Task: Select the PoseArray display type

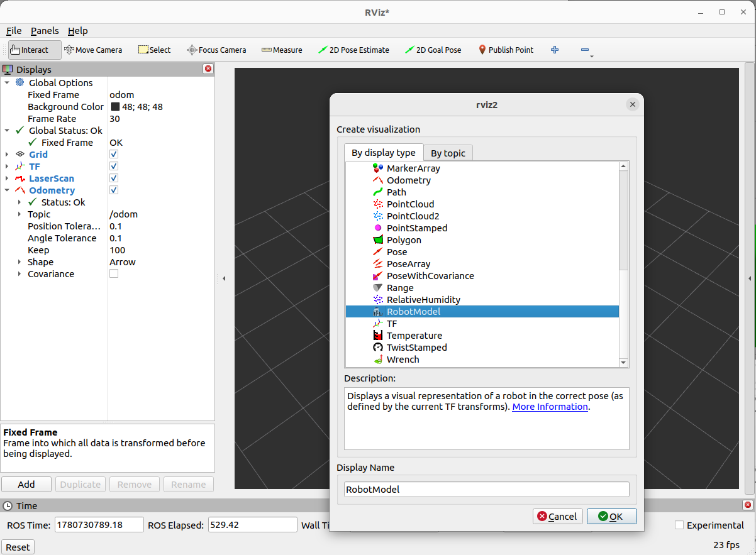Action: point(408,264)
